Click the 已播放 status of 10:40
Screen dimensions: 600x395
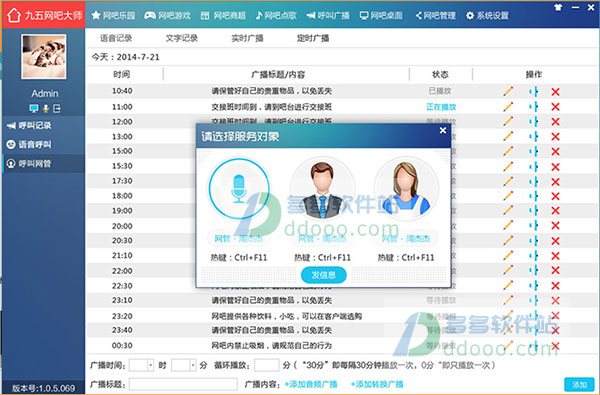pos(440,91)
